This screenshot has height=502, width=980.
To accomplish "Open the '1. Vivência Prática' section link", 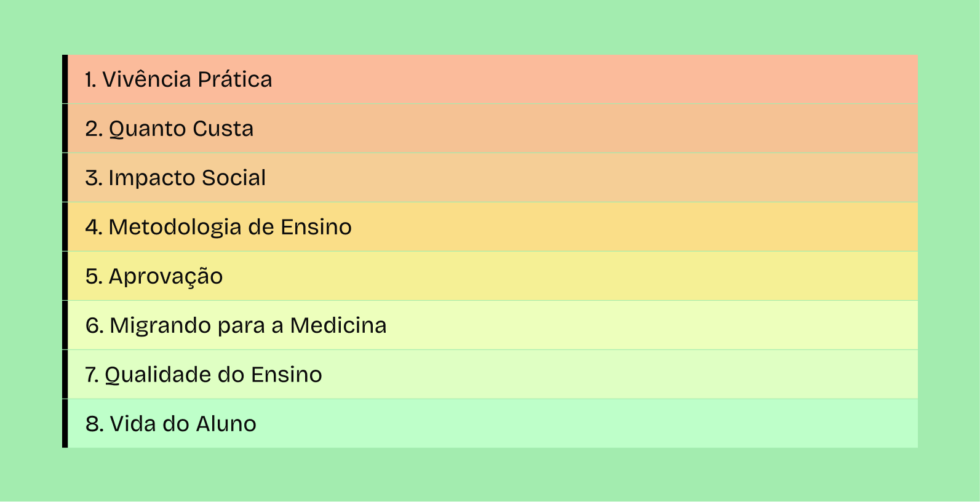I will 178,79.
